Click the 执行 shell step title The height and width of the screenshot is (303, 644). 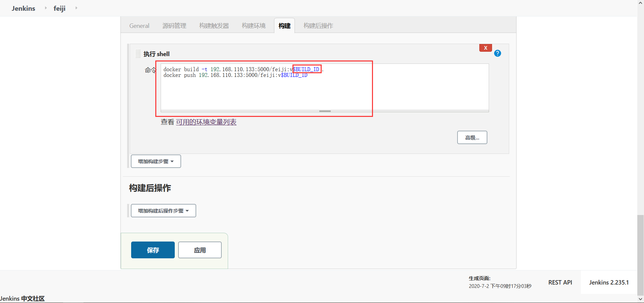point(157,54)
